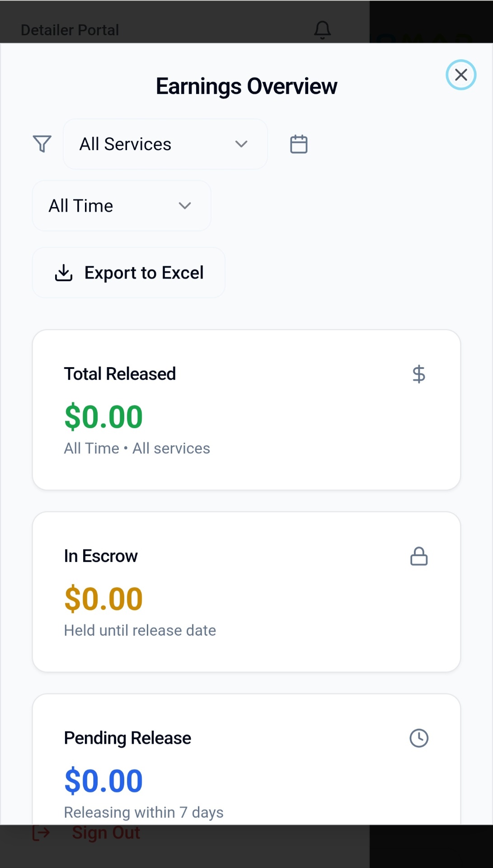Click the lock icon in In Escrow card

pyautogui.click(x=418, y=557)
